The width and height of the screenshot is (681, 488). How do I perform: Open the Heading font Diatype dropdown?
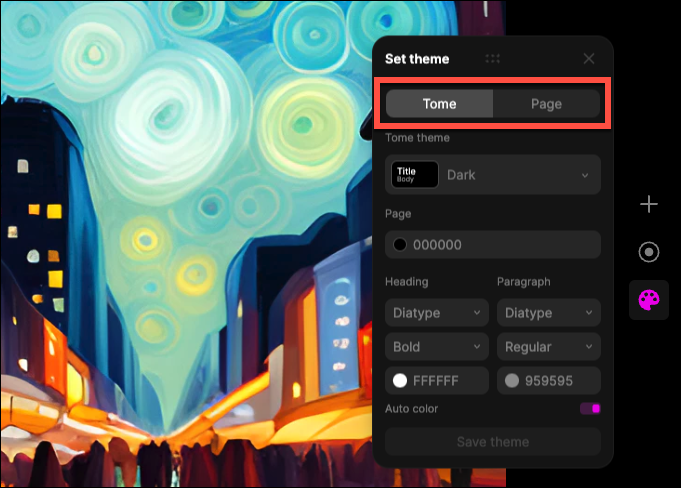point(437,313)
